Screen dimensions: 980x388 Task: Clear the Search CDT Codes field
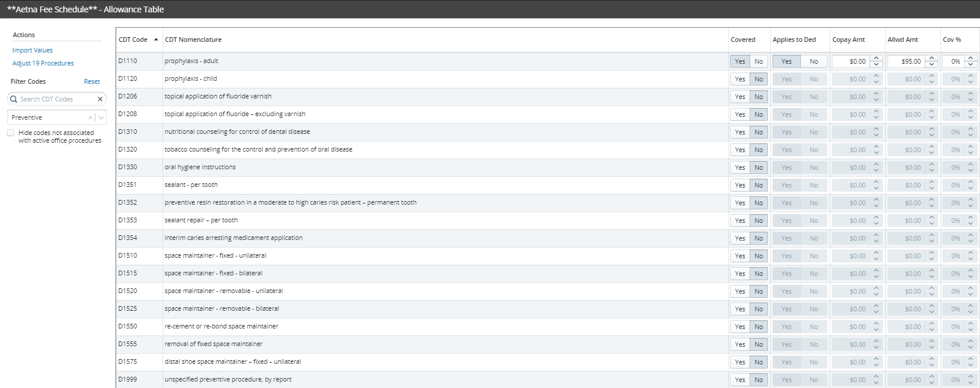(100, 99)
